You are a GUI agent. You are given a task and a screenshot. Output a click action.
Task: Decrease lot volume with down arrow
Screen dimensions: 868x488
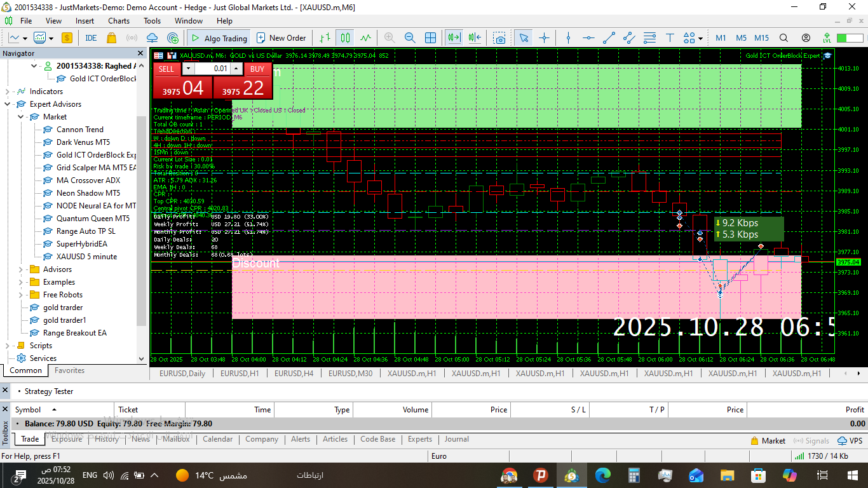188,69
